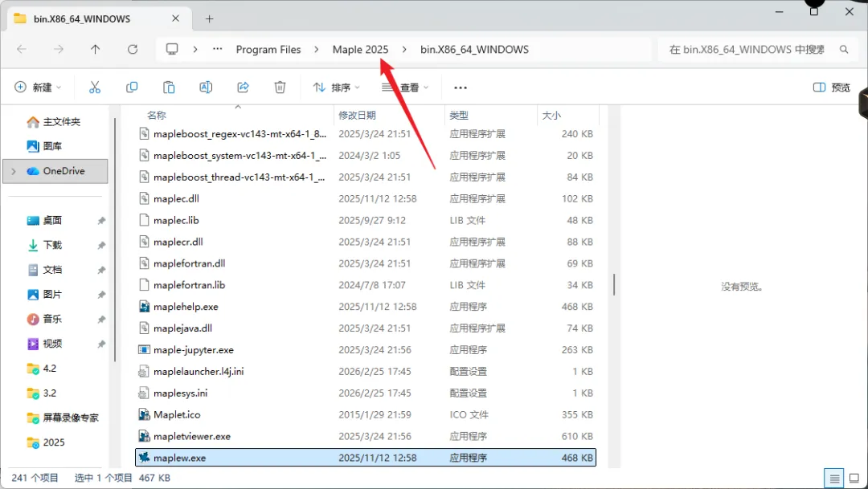Expand the OneDrive tree node
The width and height of the screenshot is (868, 489).
(14, 171)
